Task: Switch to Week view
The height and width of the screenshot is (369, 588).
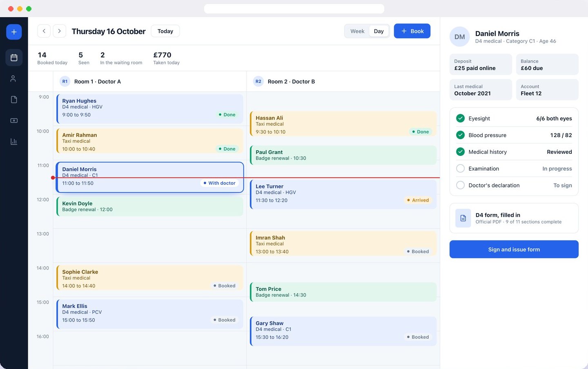Action: tap(357, 31)
